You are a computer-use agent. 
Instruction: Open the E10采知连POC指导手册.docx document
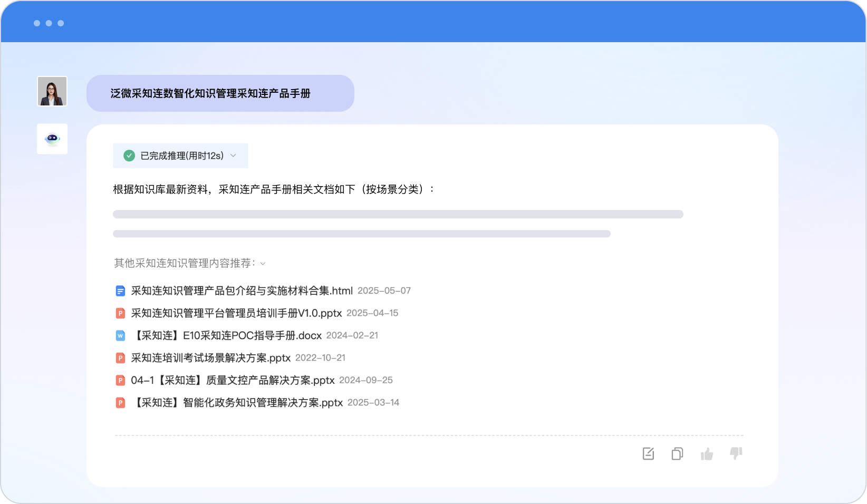(x=227, y=335)
